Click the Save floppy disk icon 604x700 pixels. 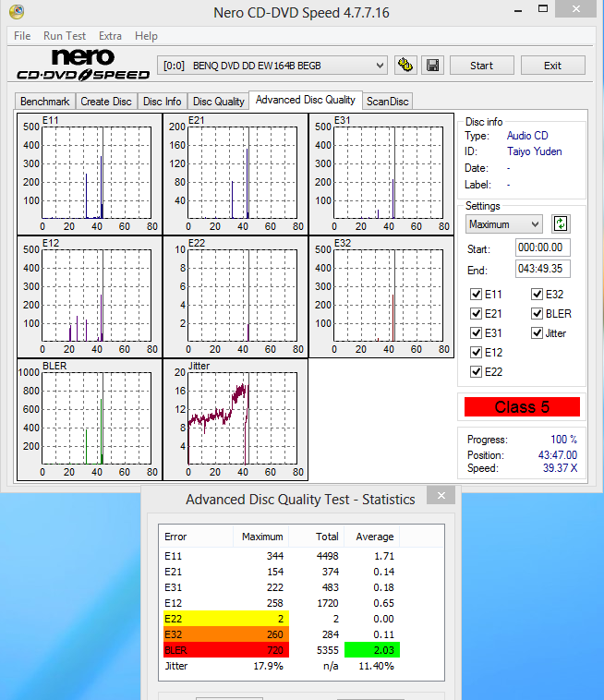pyautogui.click(x=432, y=66)
